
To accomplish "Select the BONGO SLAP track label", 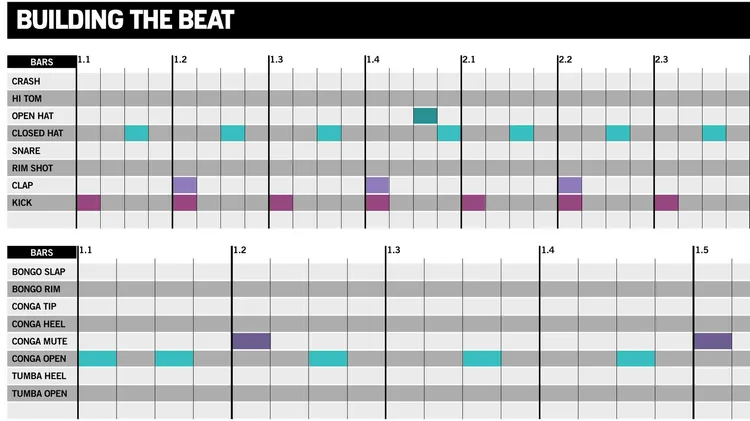I will (x=39, y=272).
